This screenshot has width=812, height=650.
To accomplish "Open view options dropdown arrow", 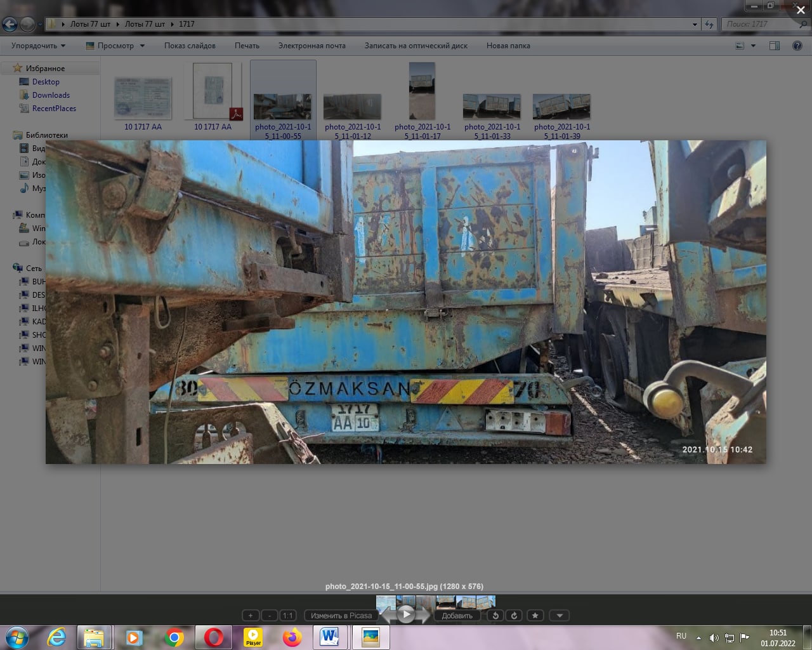I will (x=753, y=46).
